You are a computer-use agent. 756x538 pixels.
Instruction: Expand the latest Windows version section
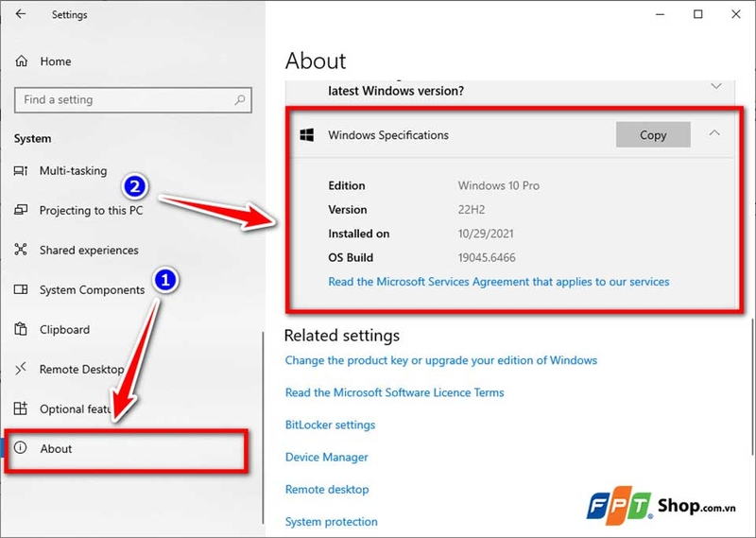point(716,86)
